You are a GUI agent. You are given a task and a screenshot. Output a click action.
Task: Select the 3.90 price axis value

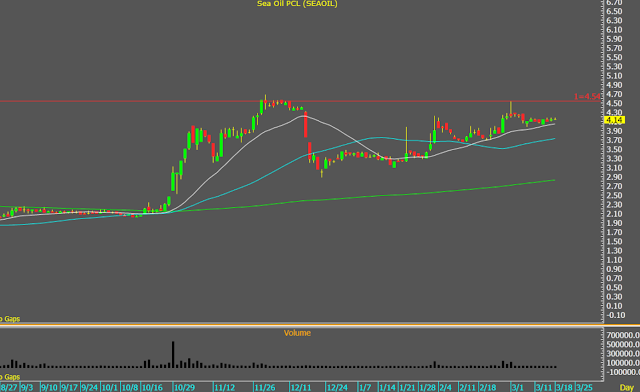[x=614, y=131]
